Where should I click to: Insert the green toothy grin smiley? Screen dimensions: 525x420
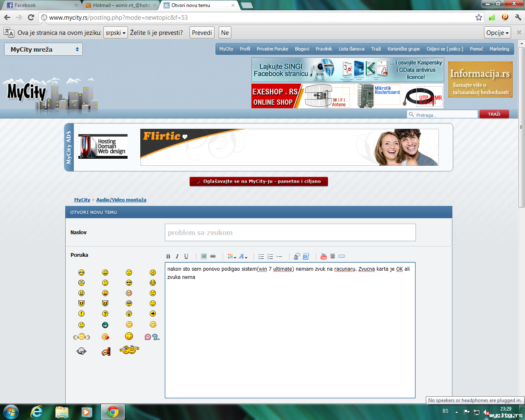click(105, 325)
